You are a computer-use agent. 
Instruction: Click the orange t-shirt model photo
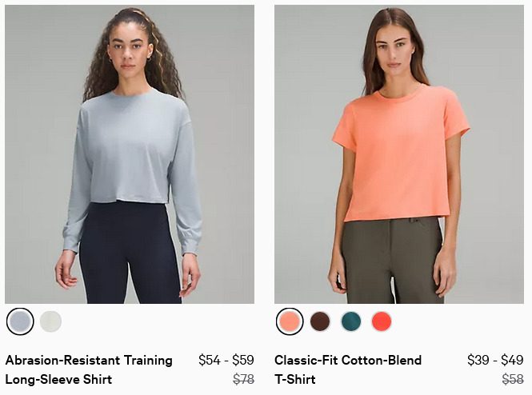[x=399, y=154]
